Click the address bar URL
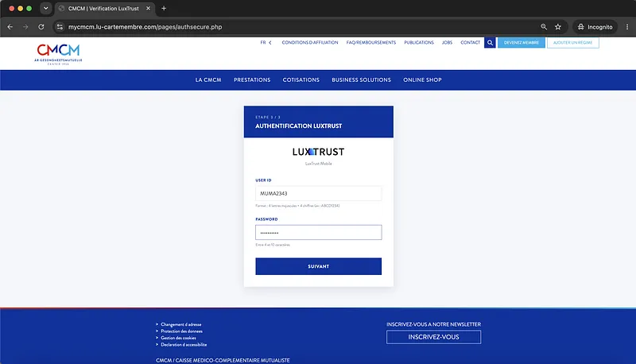 pos(145,27)
